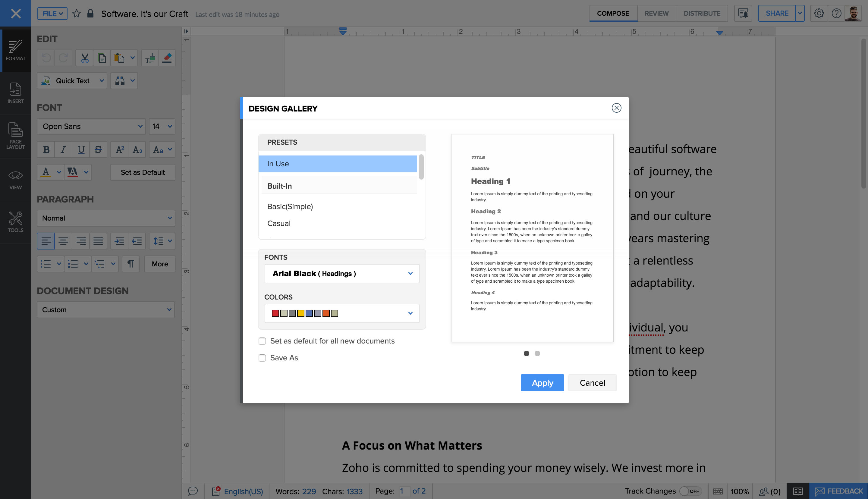Viewport: 868px width, 499px height.
Task: Click the Clear Formatting eraser icon
Action: [167, 58]
